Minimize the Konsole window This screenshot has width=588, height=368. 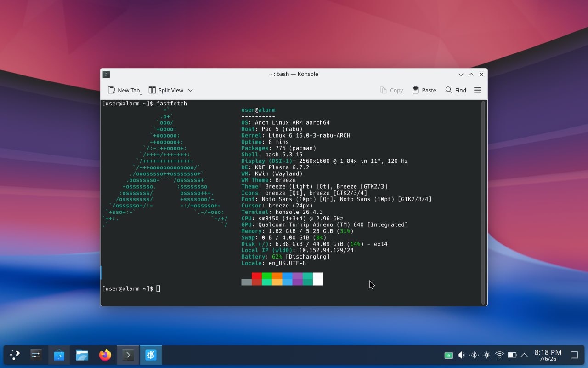tap(461, 74)
